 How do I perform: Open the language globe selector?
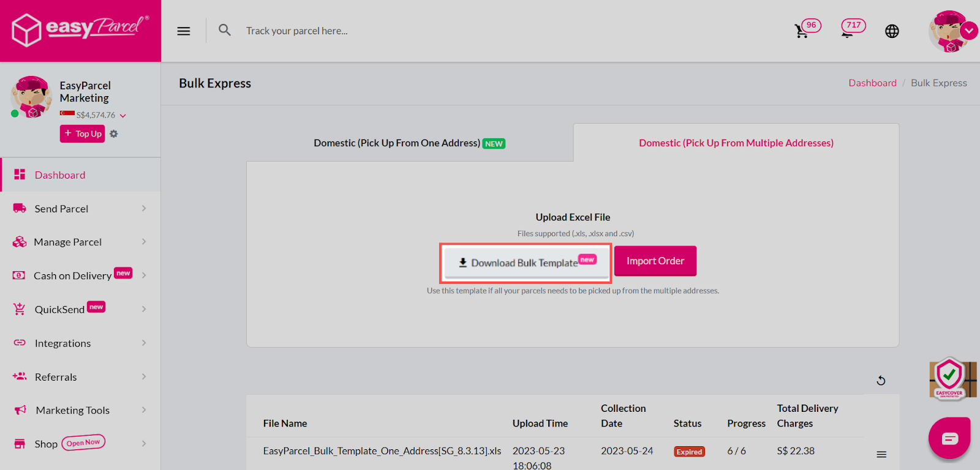tap(892, 31)
